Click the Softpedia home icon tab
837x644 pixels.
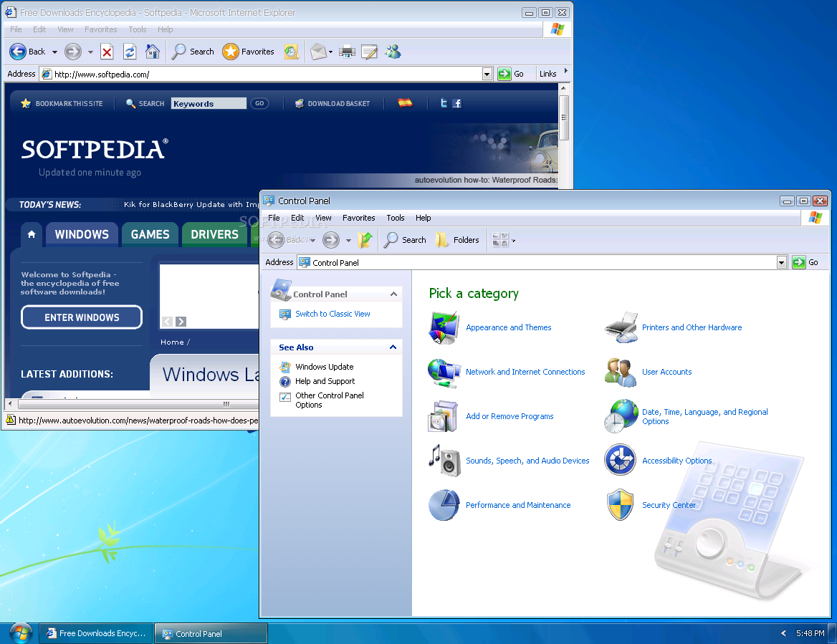(x=32, y=234)
